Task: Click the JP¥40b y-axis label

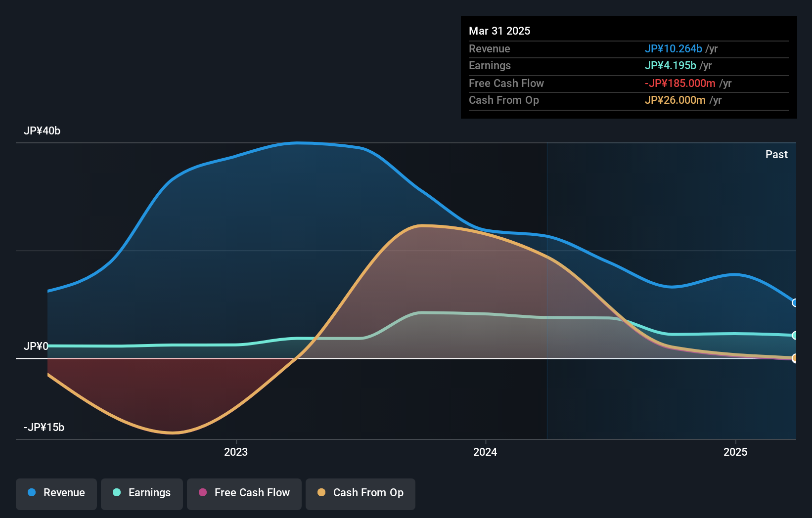Action: pos(42,131)
